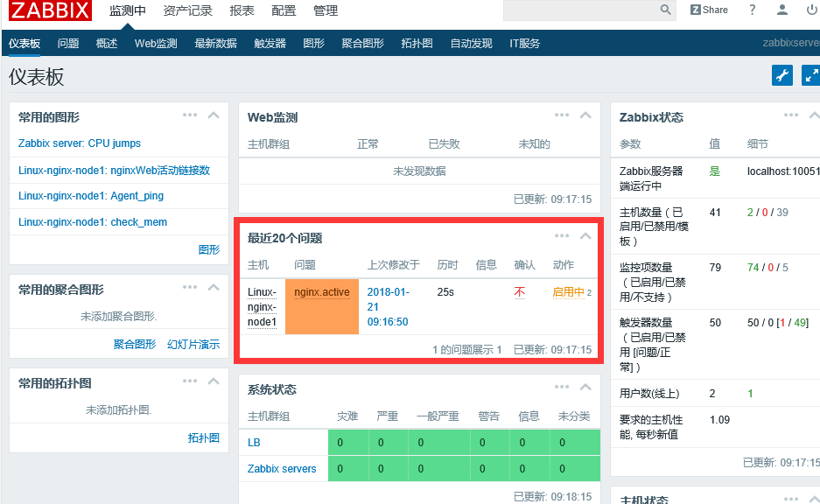The image size is (820, 504).
Task: Click the 启用中 actions link
Action: [x=569, y=291]
